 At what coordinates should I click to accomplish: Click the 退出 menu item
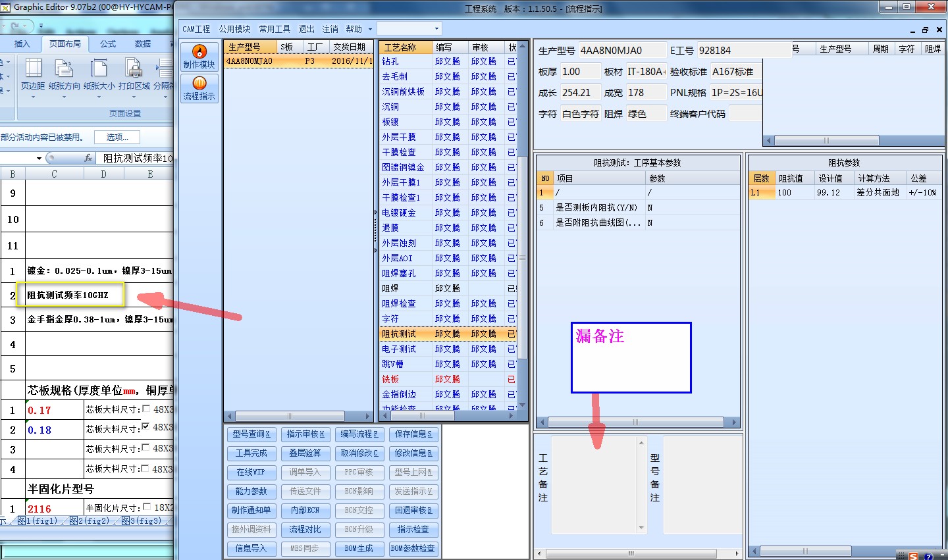[306, 29]
